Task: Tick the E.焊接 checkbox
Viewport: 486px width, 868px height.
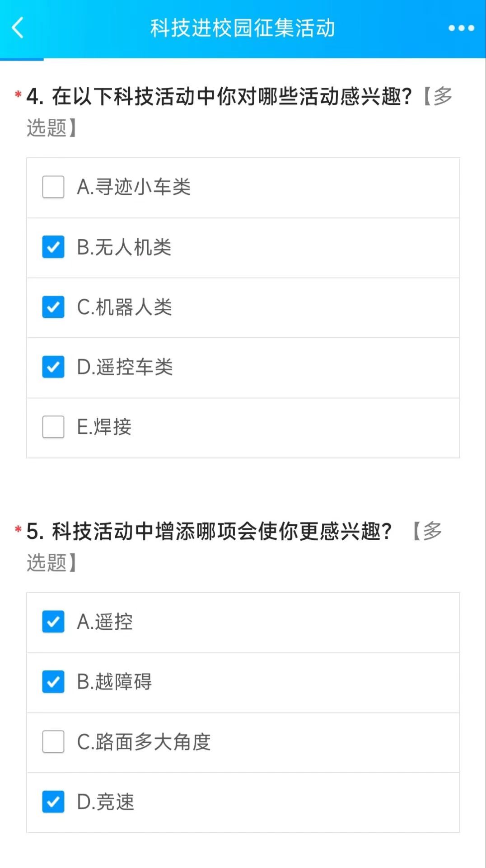Action: click(x=53, y=427)
